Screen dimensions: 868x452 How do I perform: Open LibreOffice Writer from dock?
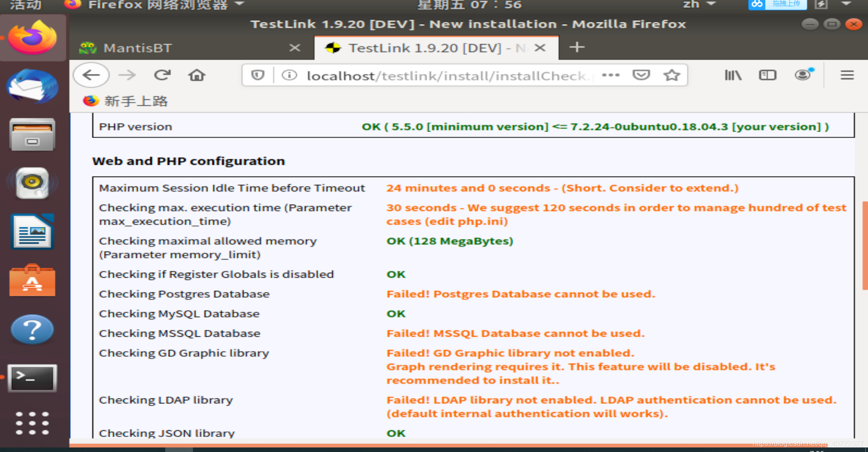(x=32, y=232)
